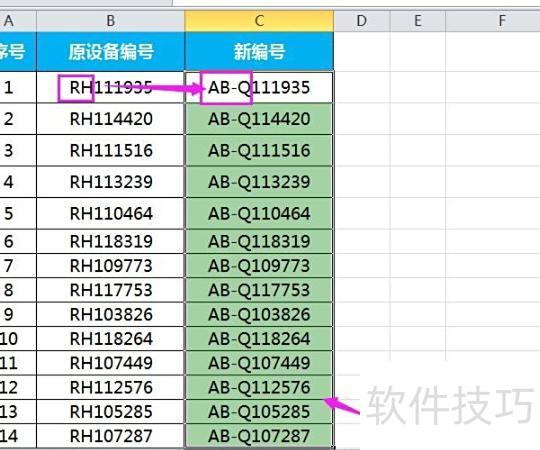Select cell AB-Q118264

pyautogui.click(x=259, y=339)
